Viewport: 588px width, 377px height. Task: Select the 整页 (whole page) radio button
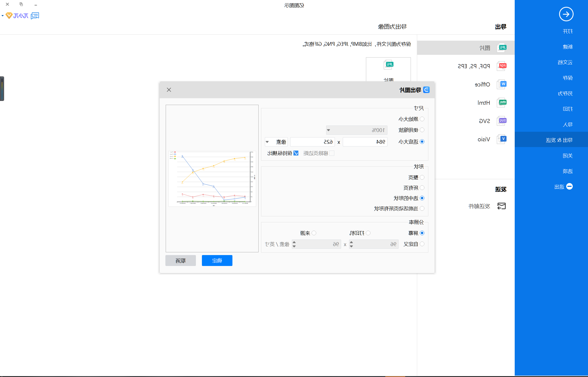(422, 177)
